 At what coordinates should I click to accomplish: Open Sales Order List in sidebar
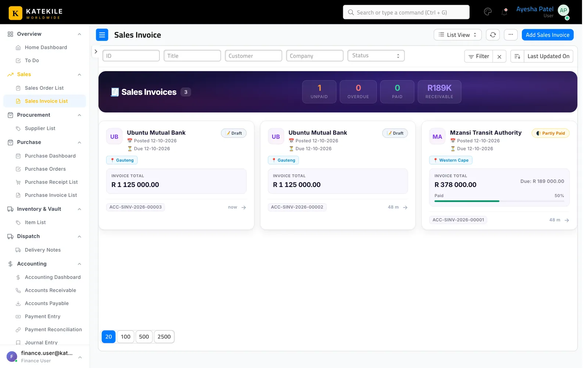pos(44,88)
